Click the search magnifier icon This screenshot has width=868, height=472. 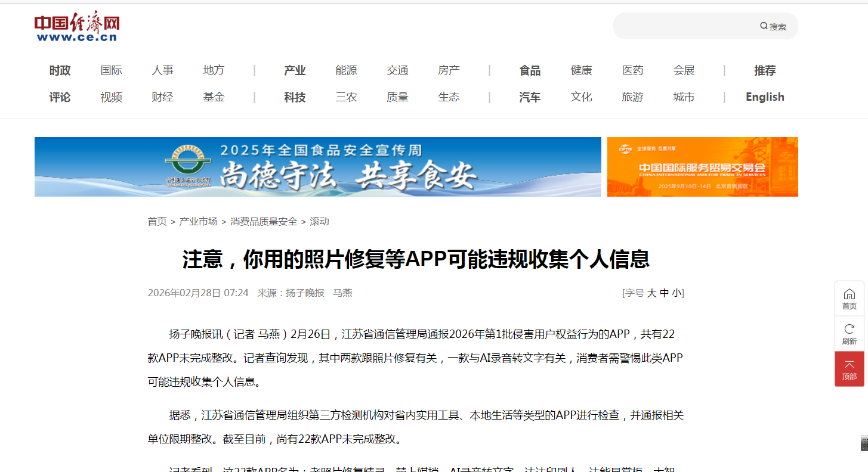coord(764,26)
